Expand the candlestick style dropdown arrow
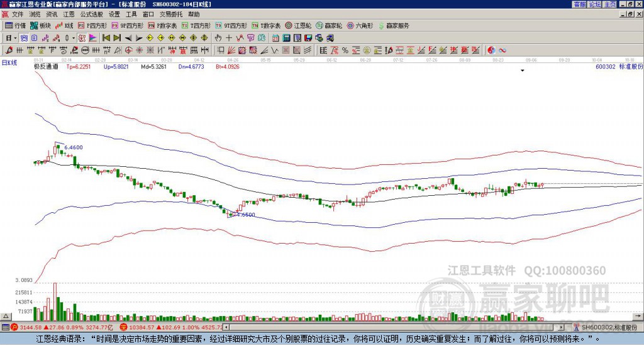This screenshot has height=345, width=644. pos(74,38)
